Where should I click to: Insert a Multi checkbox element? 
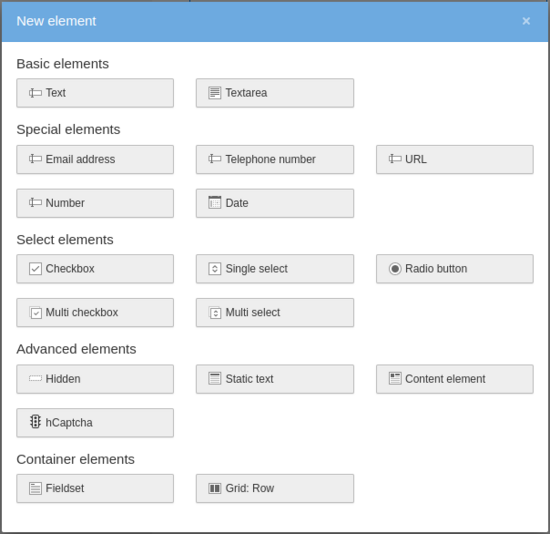(95, 313)
